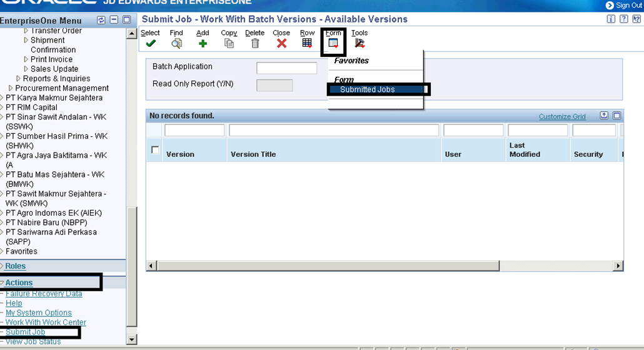Image resolution: width=644 pixels, height=350 pixels.
Task: Select PT Agro Indomas EK (AIEK) item
Action: click(53, 213)
